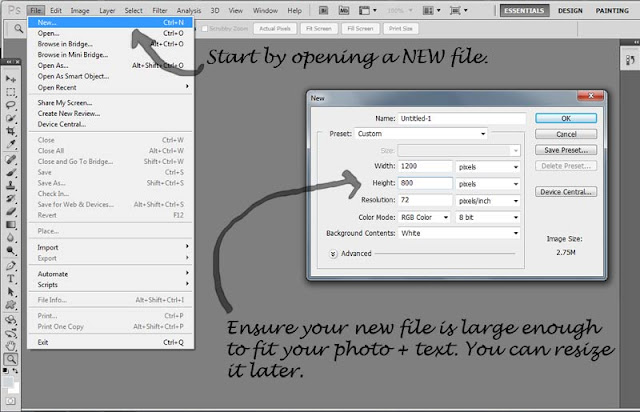
Task: Open the Background Contents dropdown
Action: [459, 233]
